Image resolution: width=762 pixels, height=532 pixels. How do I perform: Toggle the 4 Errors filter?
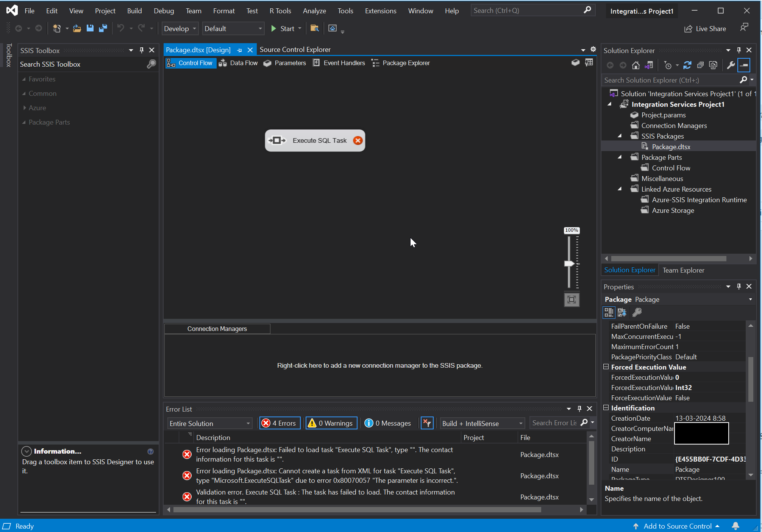[280, 423]
